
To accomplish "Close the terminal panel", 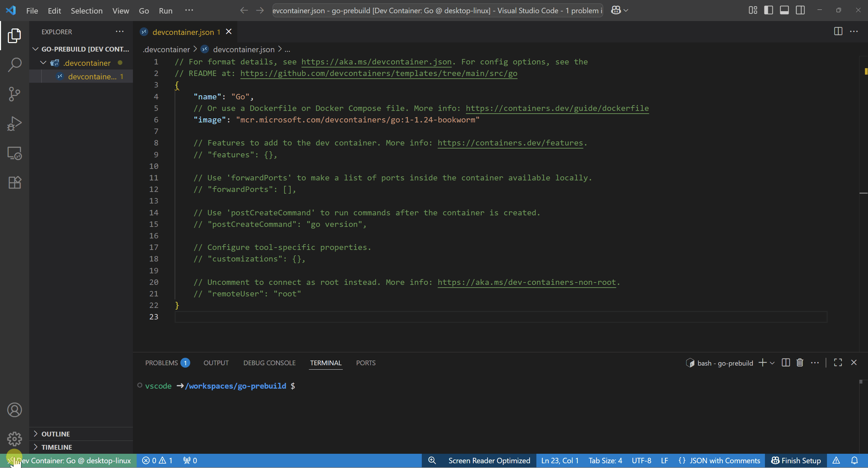I will 854,363.
